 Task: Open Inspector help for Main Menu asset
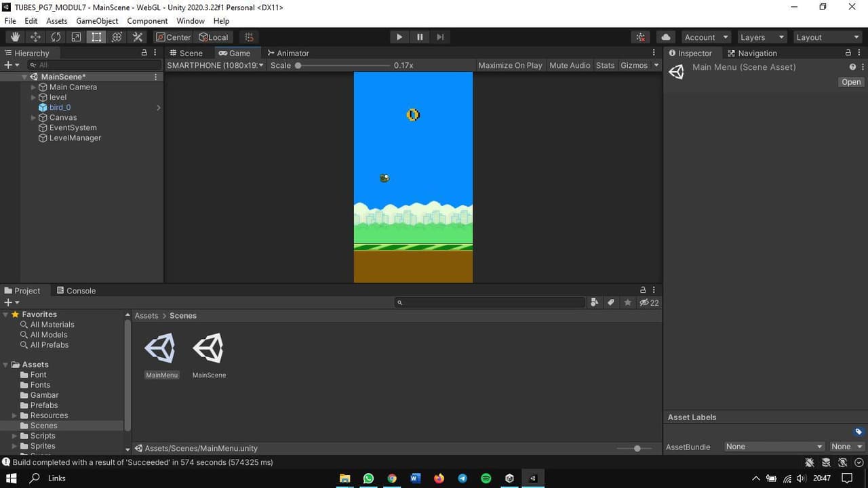point(852,67)
